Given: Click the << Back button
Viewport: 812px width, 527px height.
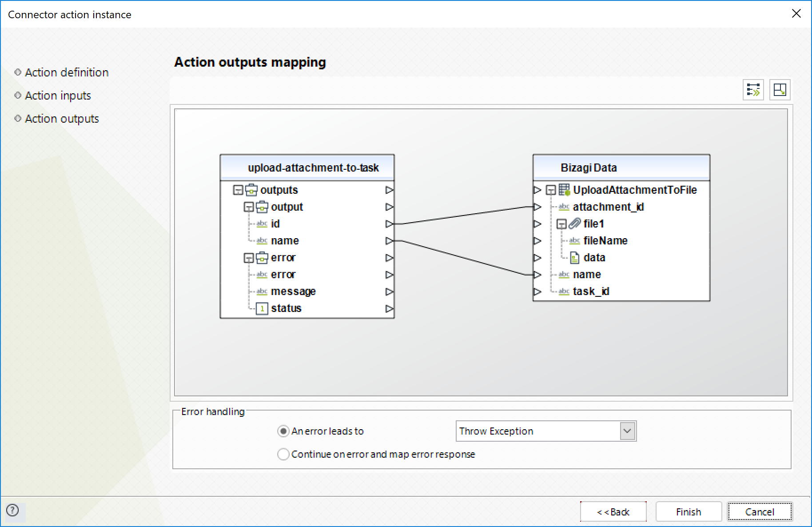Looking at the screenshot, I should (613, 512).
